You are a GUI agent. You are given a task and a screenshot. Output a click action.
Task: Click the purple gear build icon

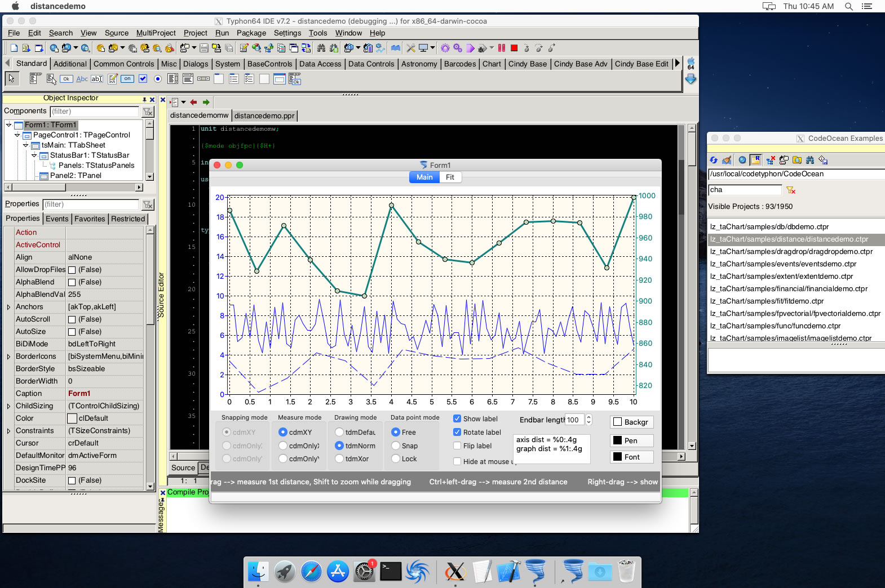[x=445, y=48]
